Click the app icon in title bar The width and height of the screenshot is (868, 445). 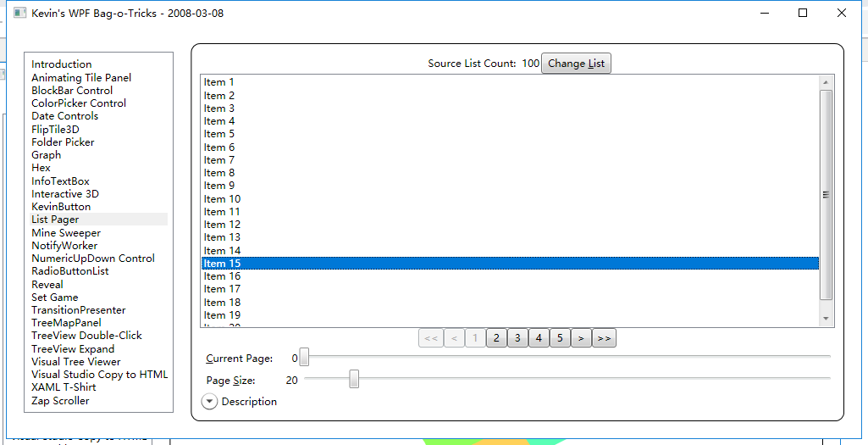[x=20, y=14]
